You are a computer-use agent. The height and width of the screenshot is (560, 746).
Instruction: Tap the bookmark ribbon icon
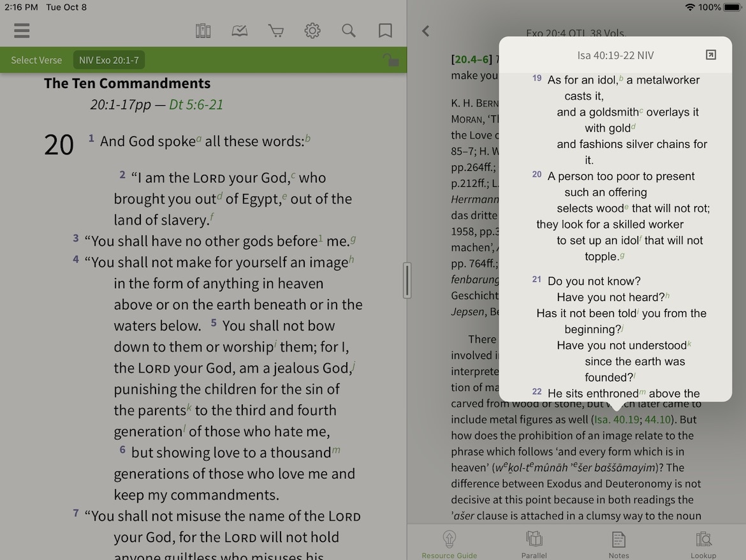[x=385, y=31]
